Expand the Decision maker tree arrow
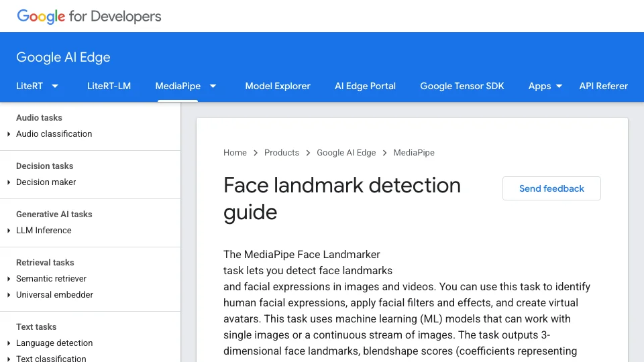Screen dimensions: 644x362 coord(9,182)
